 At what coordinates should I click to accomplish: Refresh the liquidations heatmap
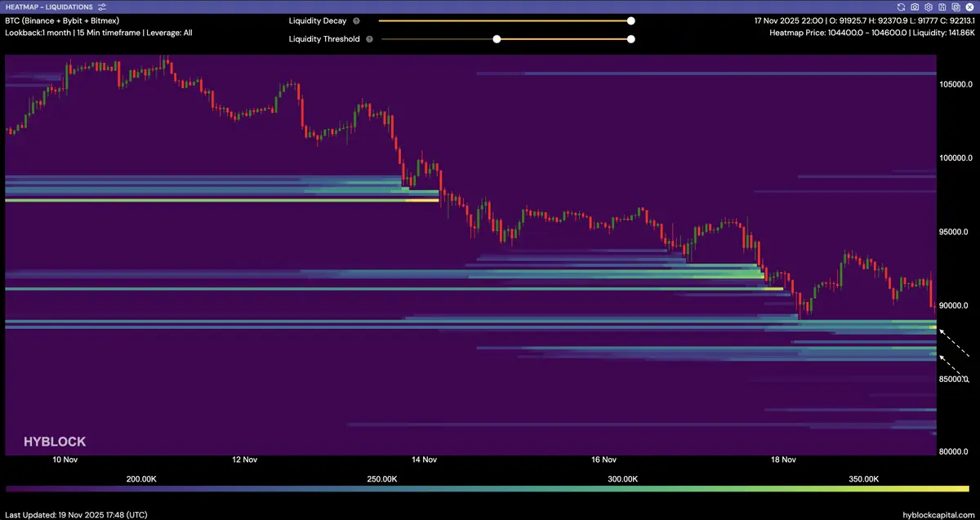pos(901,7)
